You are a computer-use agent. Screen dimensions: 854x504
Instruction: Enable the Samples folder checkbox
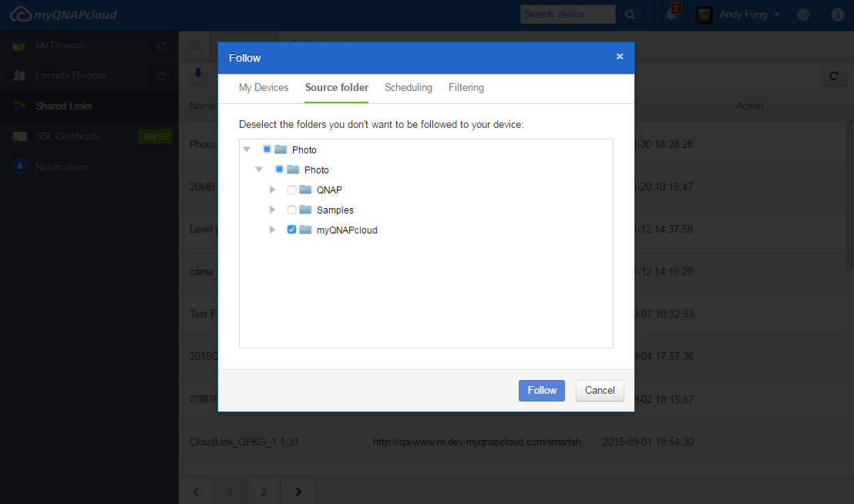pos(291,210)
